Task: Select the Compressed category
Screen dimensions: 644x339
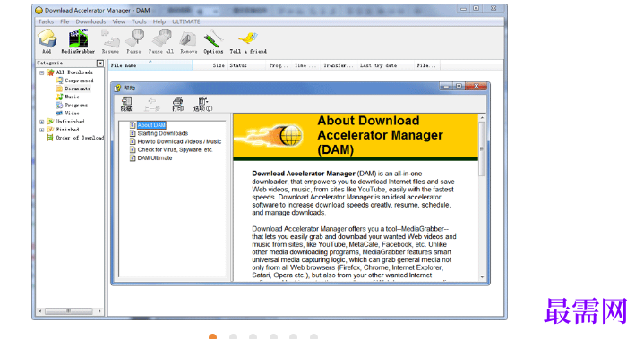Action: click(x=74, y=81)
